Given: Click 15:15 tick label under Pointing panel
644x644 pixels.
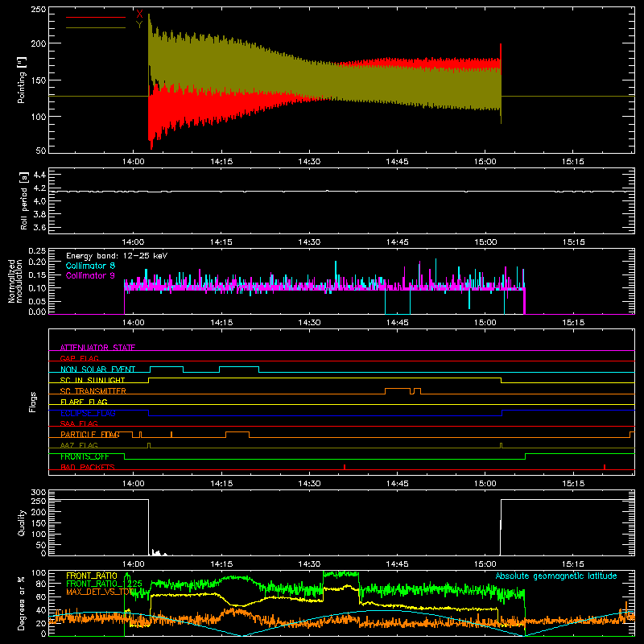Looking at the screenshot, I should coord(573,162).
